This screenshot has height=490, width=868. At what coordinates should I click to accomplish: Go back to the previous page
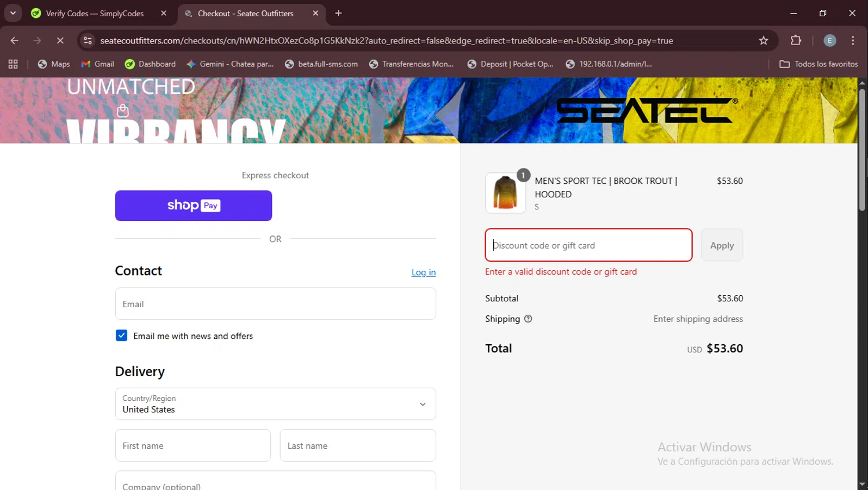click(14, 40)
